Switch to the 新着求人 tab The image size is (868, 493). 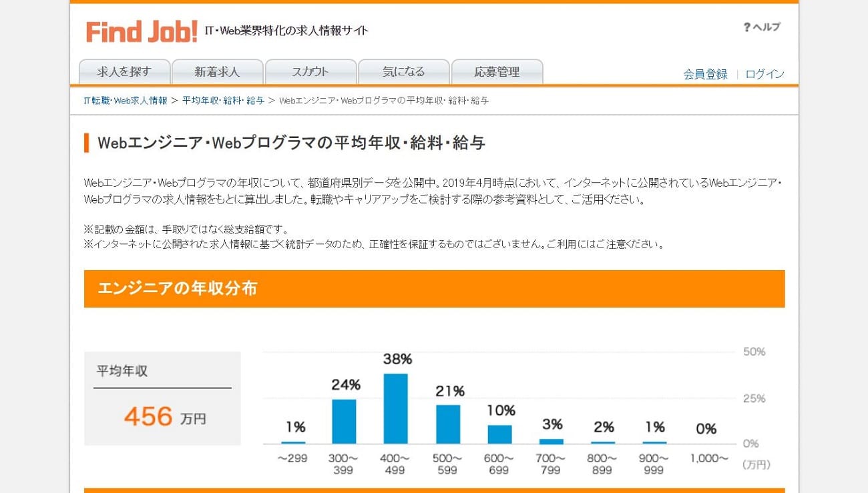(x=217, y=72)
